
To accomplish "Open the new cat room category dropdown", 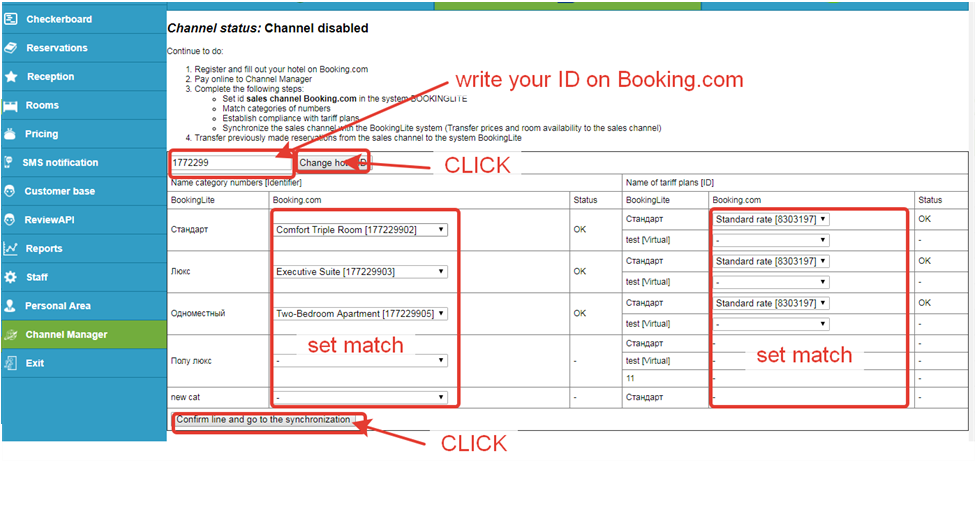I will click(360, 397).
